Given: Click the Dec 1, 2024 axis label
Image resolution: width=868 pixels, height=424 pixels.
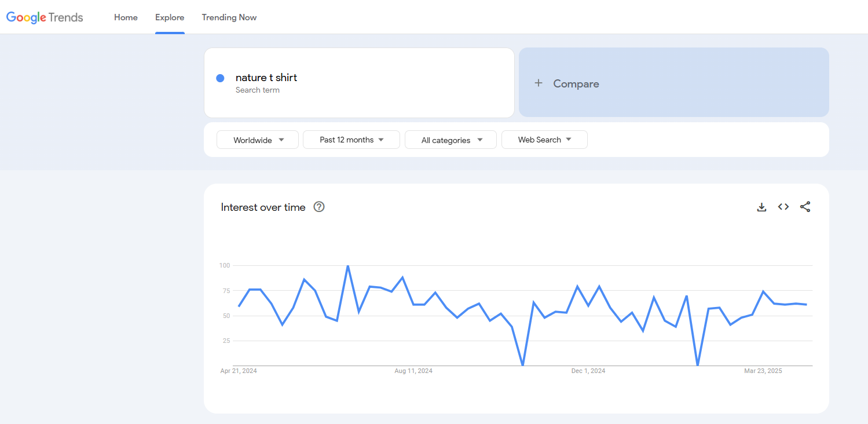Looking at the screenshot, I should coord(588,371).
